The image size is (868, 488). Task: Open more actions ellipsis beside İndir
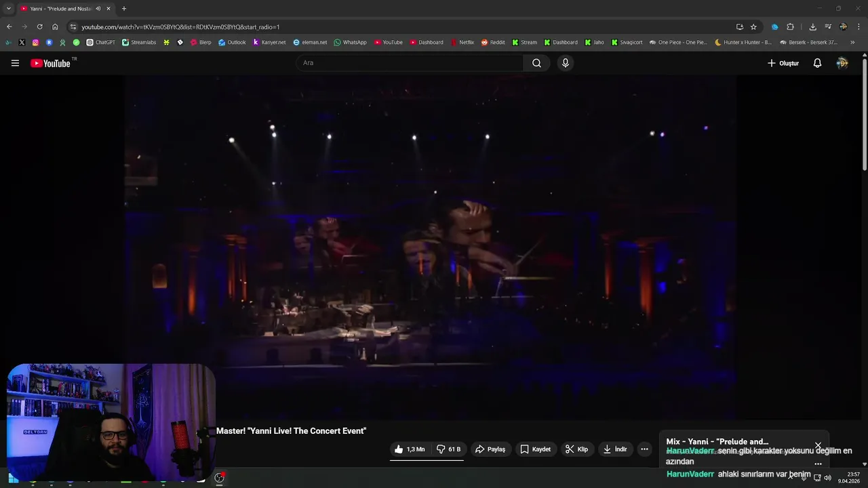[x=644, y=449]
